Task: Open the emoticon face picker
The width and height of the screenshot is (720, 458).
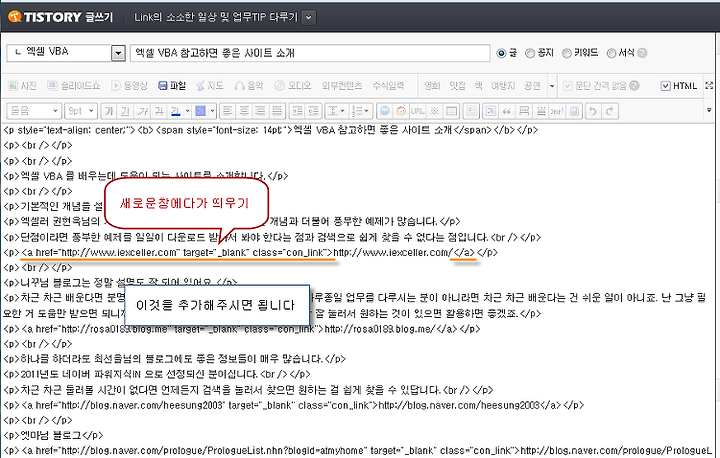Action: pyautogui.click(x=401, y=111)
